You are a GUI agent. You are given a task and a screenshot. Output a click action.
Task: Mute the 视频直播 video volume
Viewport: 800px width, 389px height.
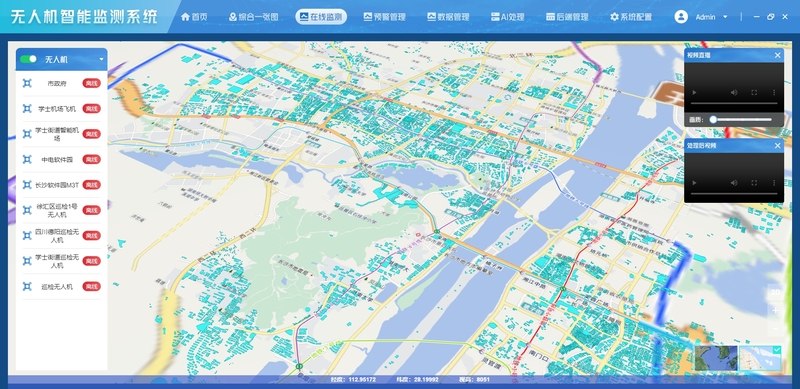pyautogui.click(x=734, y=92)
